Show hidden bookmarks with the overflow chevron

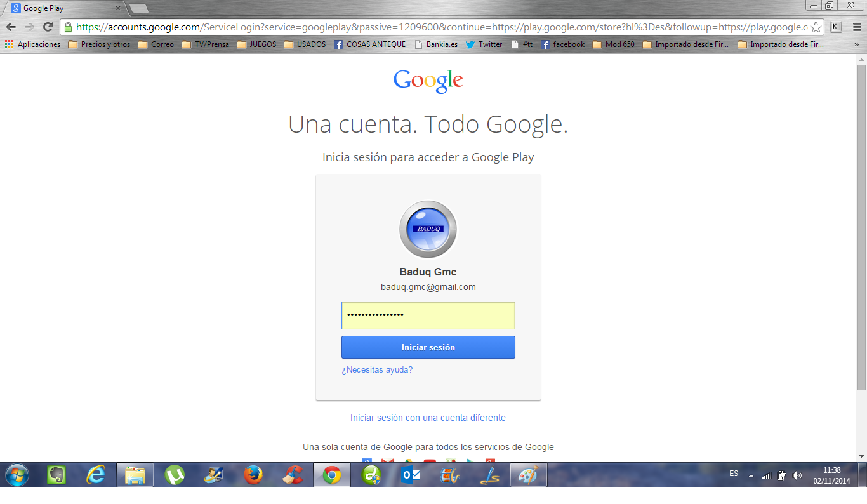[856, 44]
